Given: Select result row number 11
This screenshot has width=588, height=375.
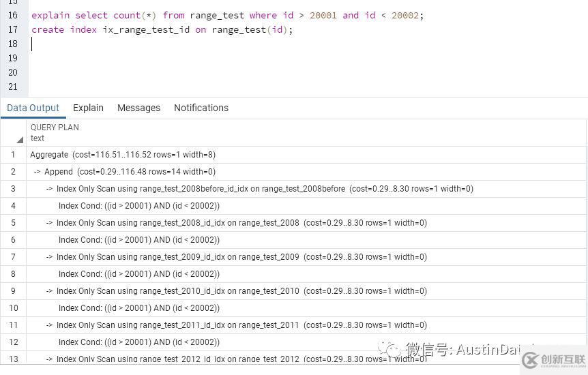Looking at the screenshot, I should [13, 325].
